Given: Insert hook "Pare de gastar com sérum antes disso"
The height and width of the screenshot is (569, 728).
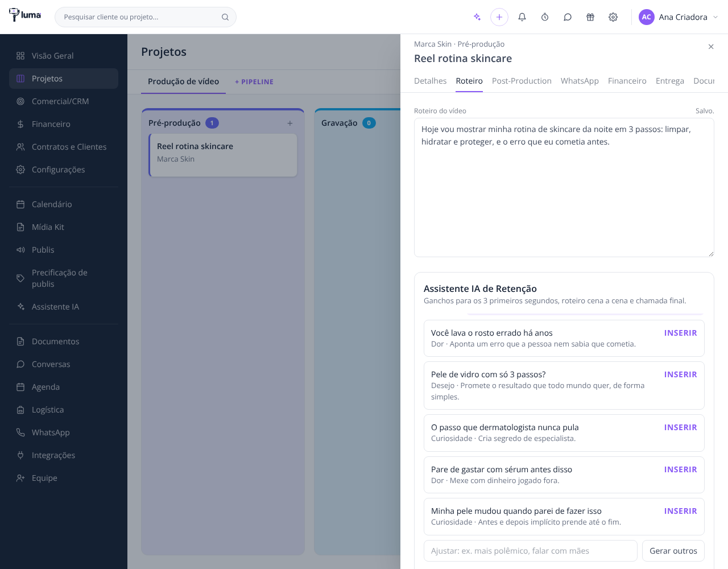Looking at the screenshot, I should [680, 469].
